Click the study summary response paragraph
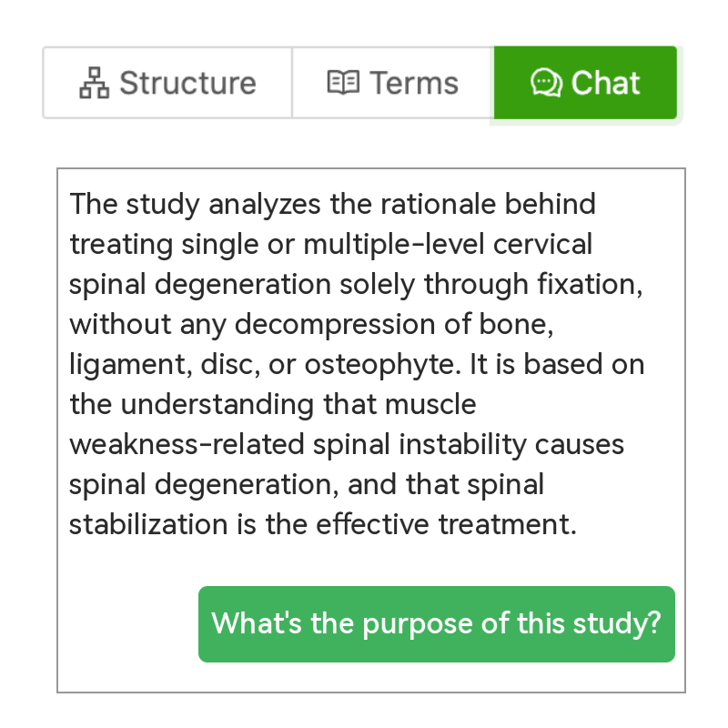Viewport: 728px width, 728px height. pos(357,365)
